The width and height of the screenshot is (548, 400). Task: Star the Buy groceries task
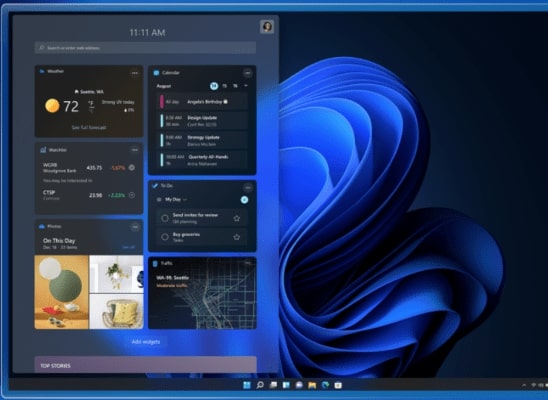pos(237,237)
